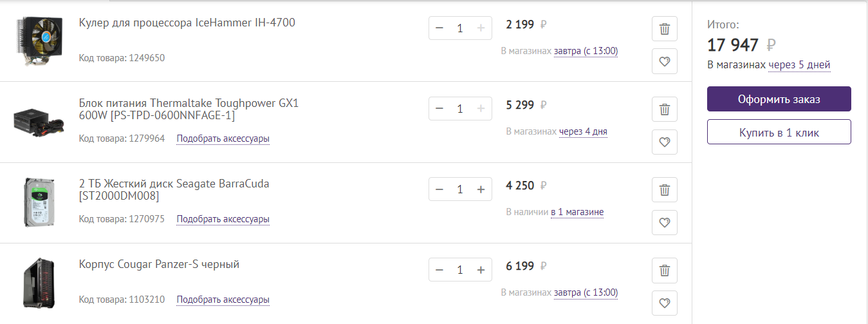Show stores for в 1 магазине link
Image resolution: width=868 pixels, height=324 pixels.
click(x=577, y=212)
